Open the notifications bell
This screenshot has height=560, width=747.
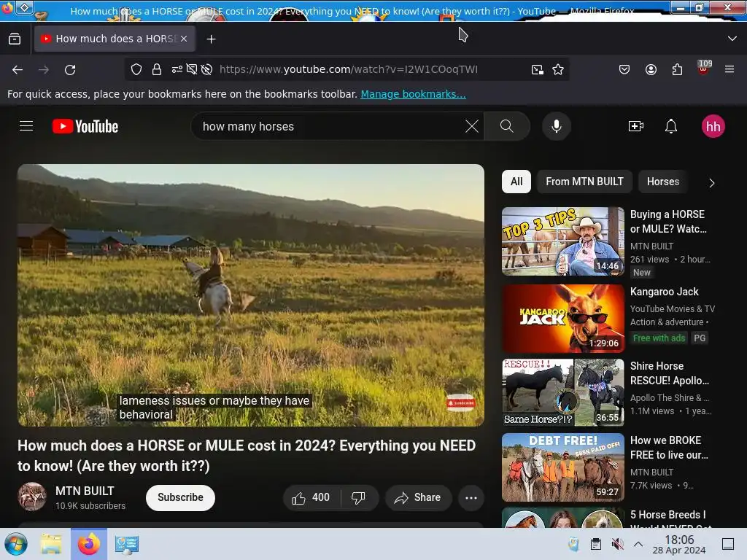[671, 126]
